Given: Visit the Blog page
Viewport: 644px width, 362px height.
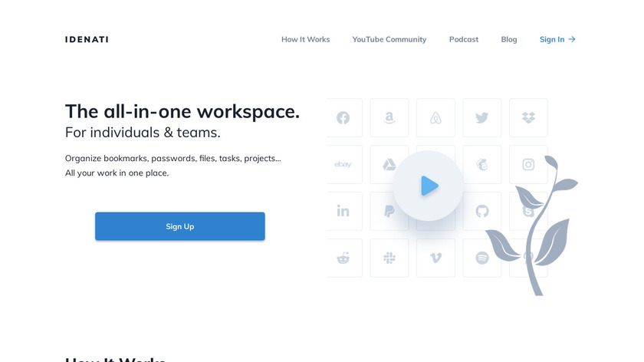Looking at the screenshot, I should (509, 39).
